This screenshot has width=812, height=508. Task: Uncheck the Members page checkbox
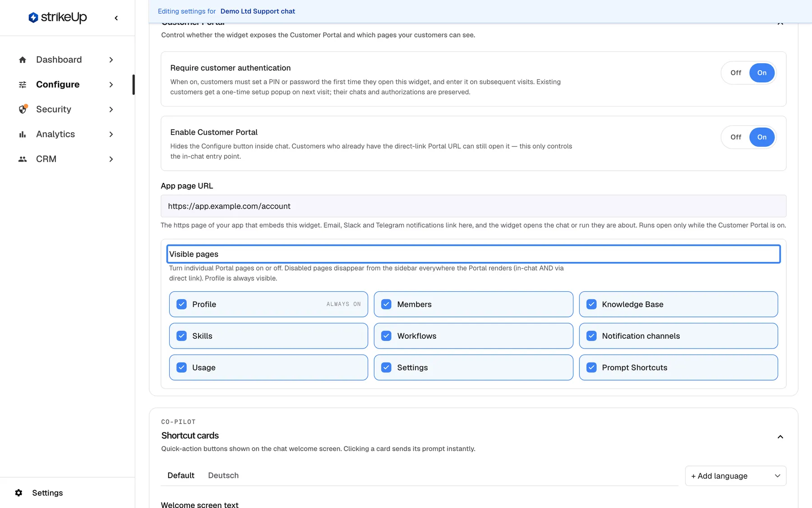tap(386, 304)
